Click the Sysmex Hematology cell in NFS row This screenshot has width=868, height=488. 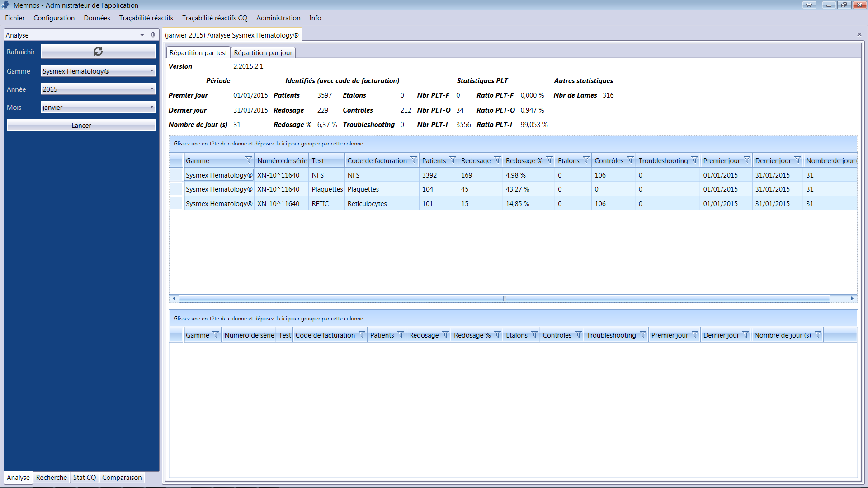coord(219,175)
